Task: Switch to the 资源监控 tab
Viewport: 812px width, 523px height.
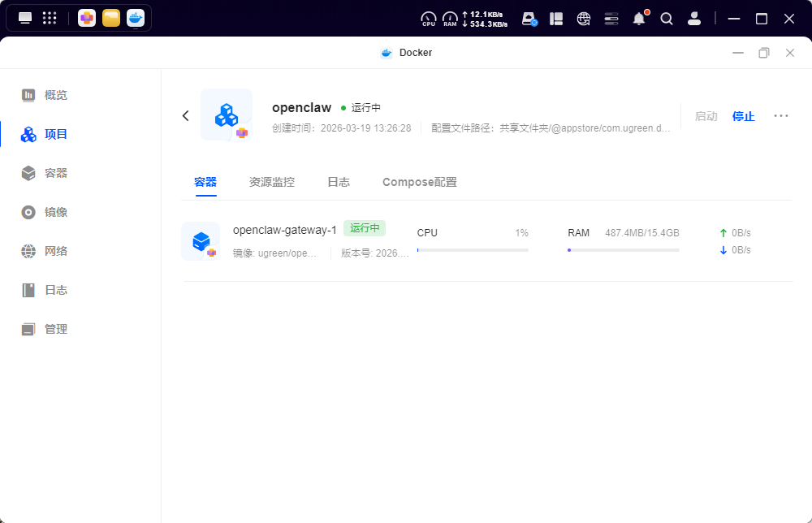Action: [272, 182]
